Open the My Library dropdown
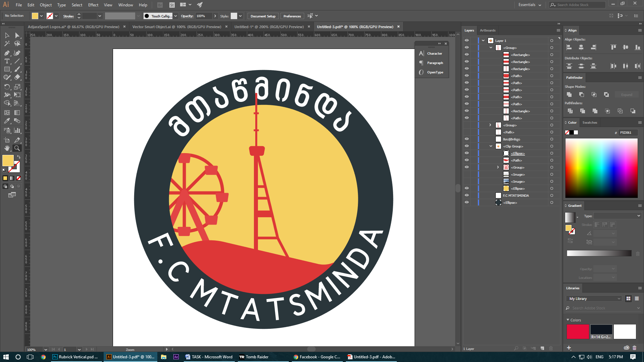 594,299
